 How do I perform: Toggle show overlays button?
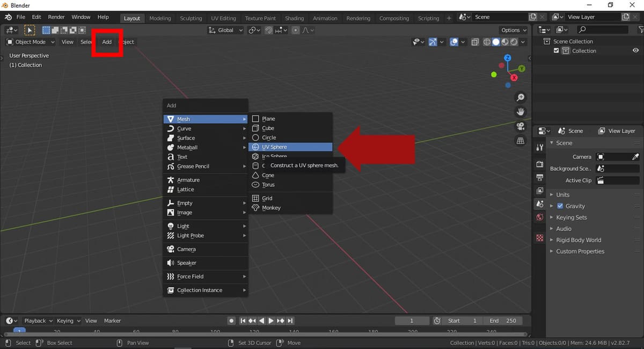(x=454, y=42)
